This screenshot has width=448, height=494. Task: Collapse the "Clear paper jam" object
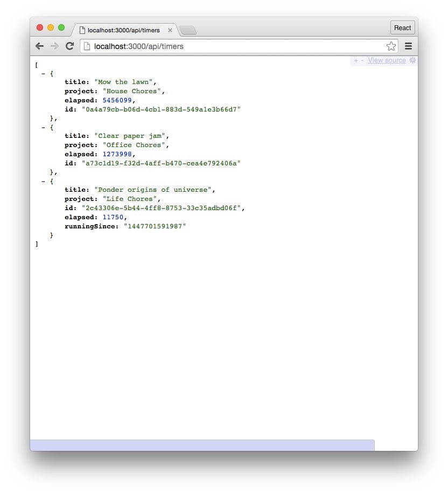44,128
